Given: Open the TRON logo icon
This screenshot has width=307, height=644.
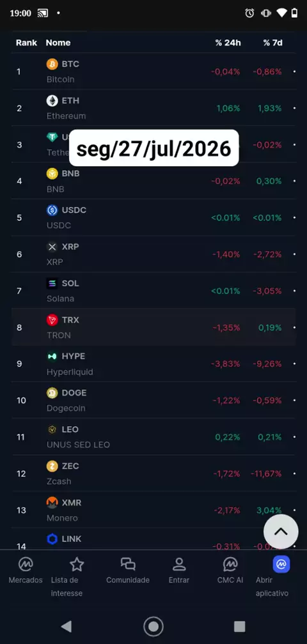Looking at the screenshot, I should pyautogui.click(x=52, y=320).
